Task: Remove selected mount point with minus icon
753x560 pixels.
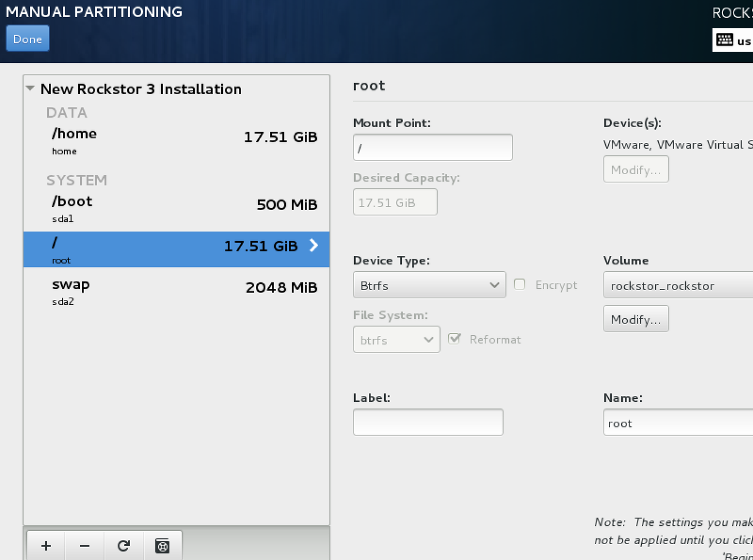Action: coord(85,546)
